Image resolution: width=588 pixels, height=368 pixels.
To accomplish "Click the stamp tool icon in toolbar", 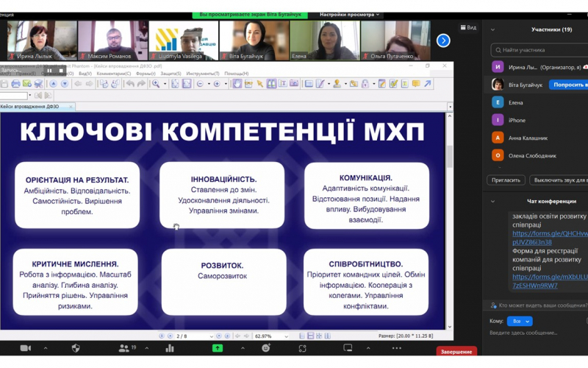I will [x=337, y=84].
